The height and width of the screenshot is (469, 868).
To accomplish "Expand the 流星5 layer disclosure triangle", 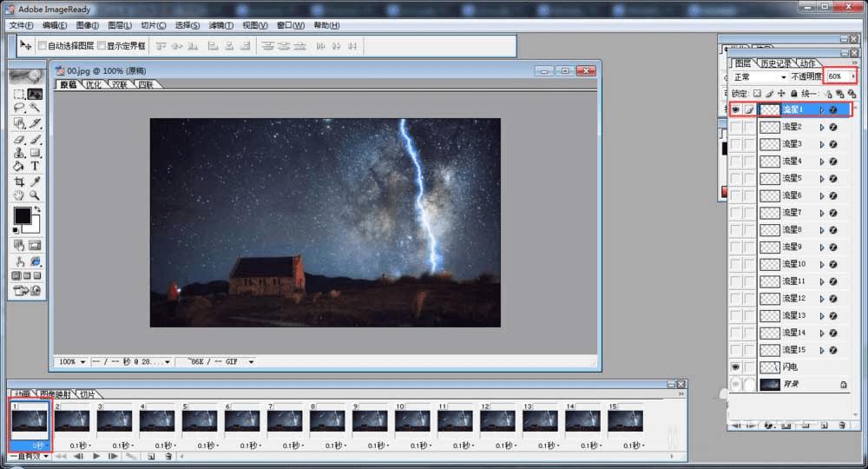I will click(821, 178).
